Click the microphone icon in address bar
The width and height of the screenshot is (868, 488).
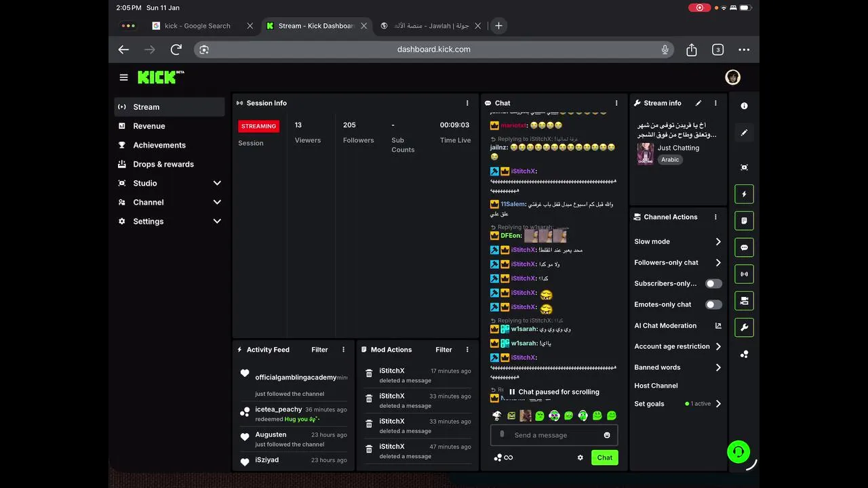click(x=665, y=49)
